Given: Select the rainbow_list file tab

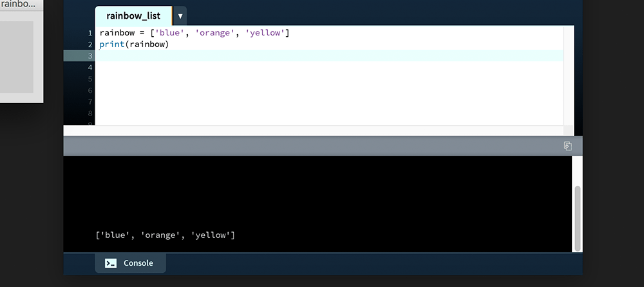Looking at the screenshot, I should pyautogui.click(x=133, y=16).
